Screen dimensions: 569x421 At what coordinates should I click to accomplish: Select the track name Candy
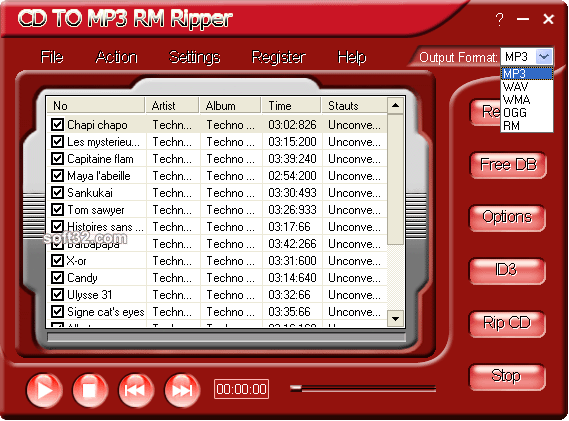point(82,278)
